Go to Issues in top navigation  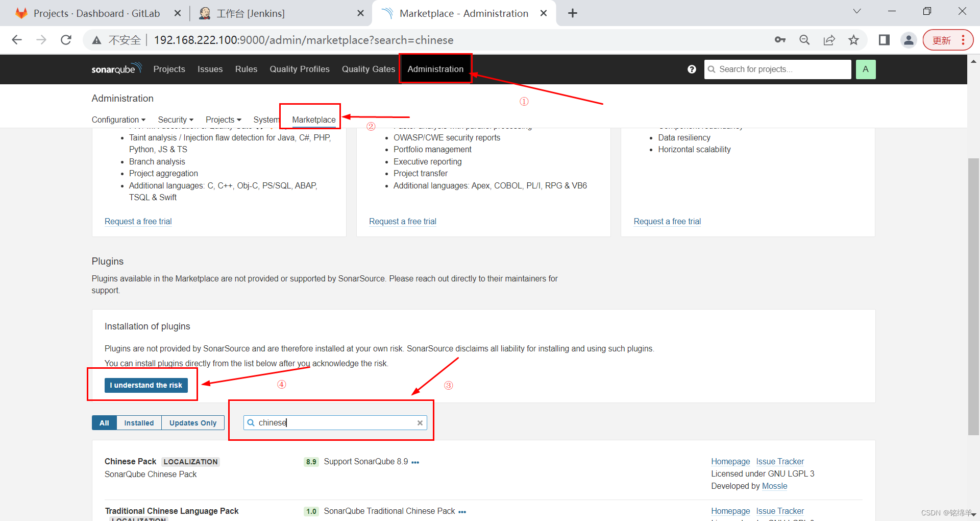pos(210,69)
